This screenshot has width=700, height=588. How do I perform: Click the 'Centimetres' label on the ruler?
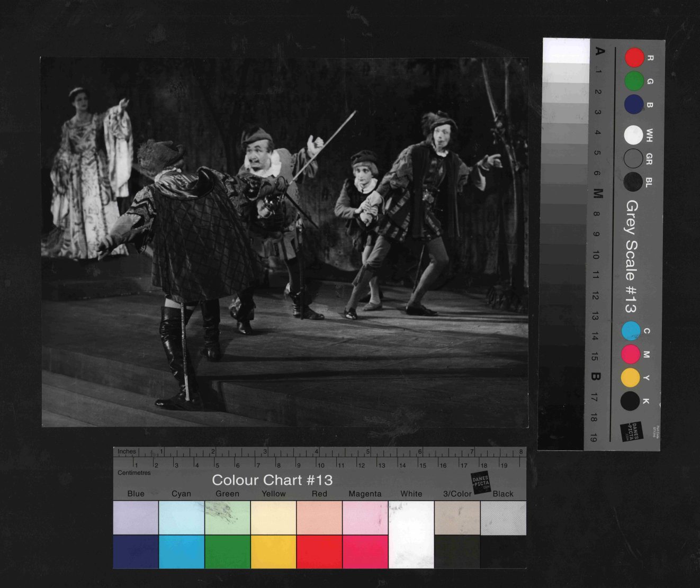point(134,473)
